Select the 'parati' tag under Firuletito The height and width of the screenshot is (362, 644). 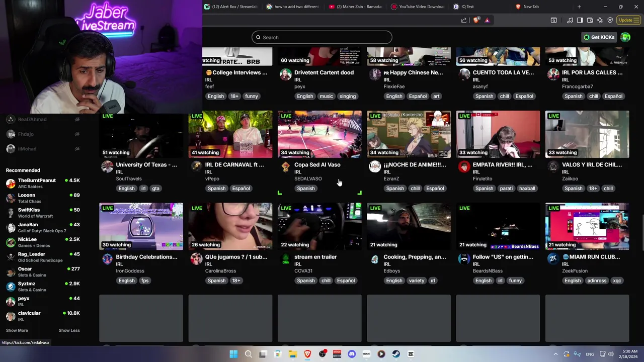(506, 188)
